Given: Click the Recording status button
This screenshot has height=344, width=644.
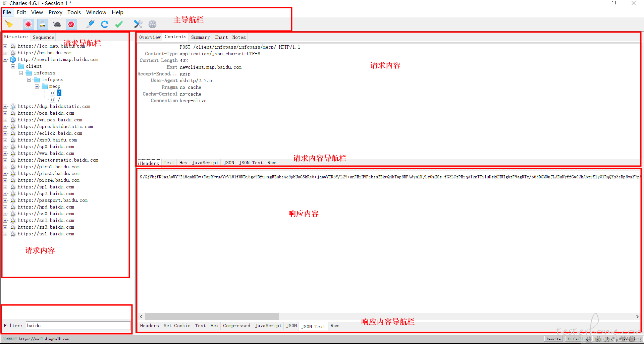Looking at the screenshot, I should [x=603, y=339].
